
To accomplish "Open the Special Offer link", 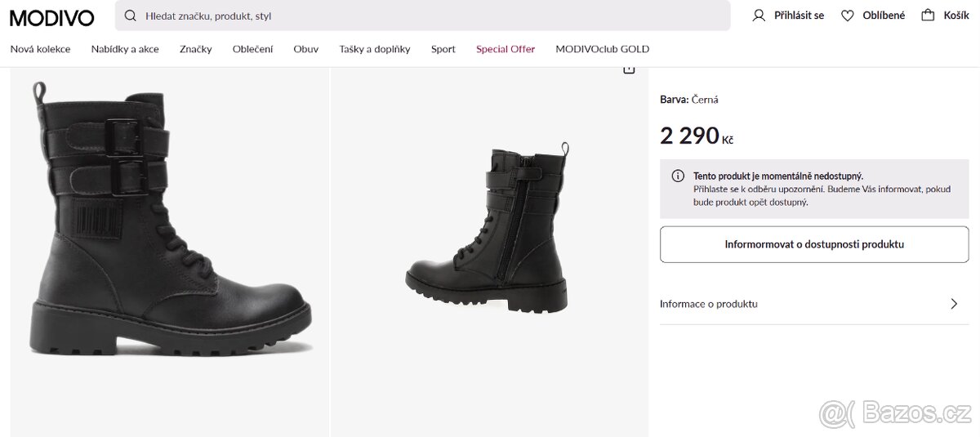I will click(x=506, y=49).
